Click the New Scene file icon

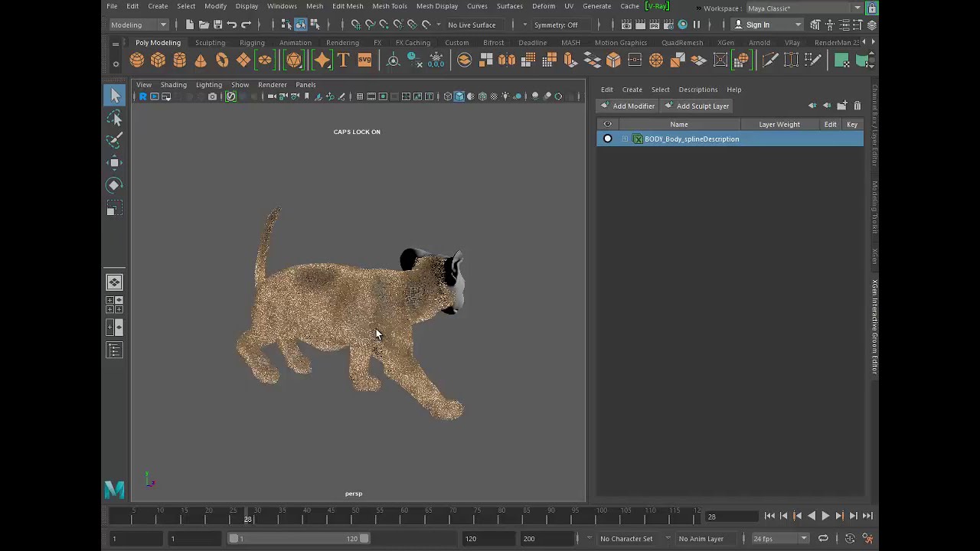[x=190, y=24]
